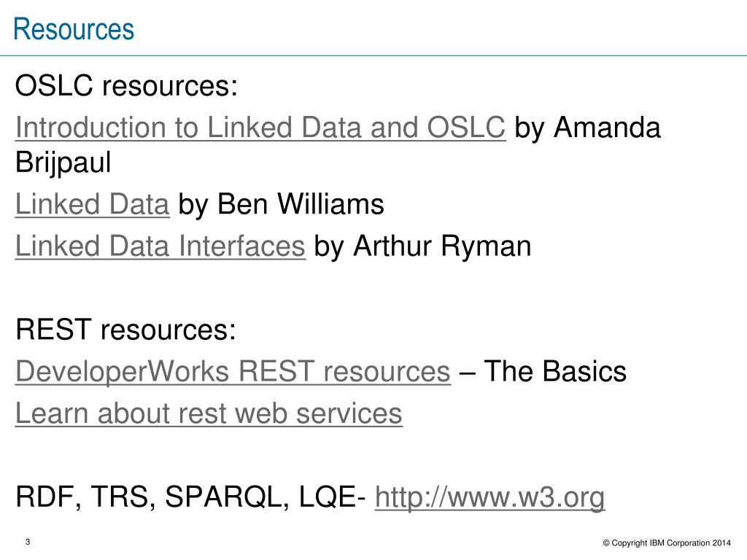Open the Linked Data link by Ben Williams
The height and width of the screenshot is (560, 747).
click(93, 204)
